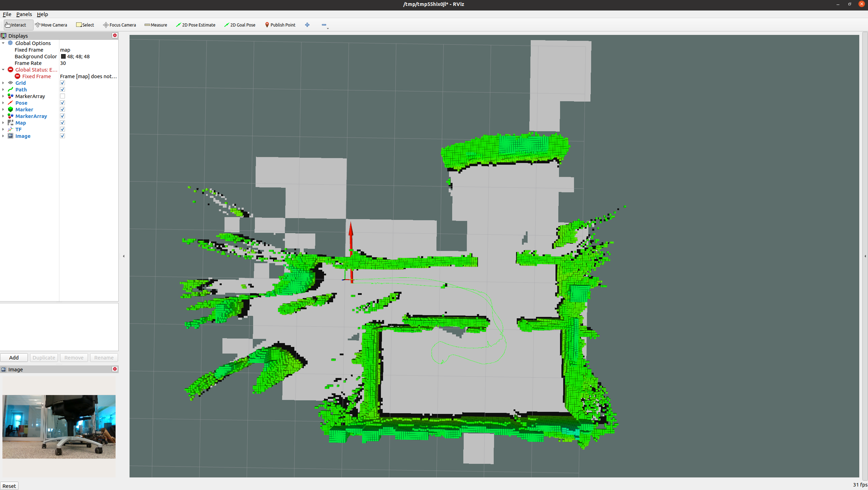Screen dimensions: 868x490
Task: Click the camera image thumbnail in the Image panel
Action: click(59, 426)
